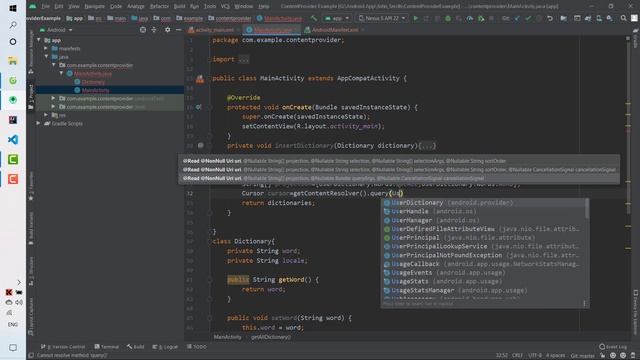Run the app with the green play button
Screen dimensions: 640x360
point(416,18)
